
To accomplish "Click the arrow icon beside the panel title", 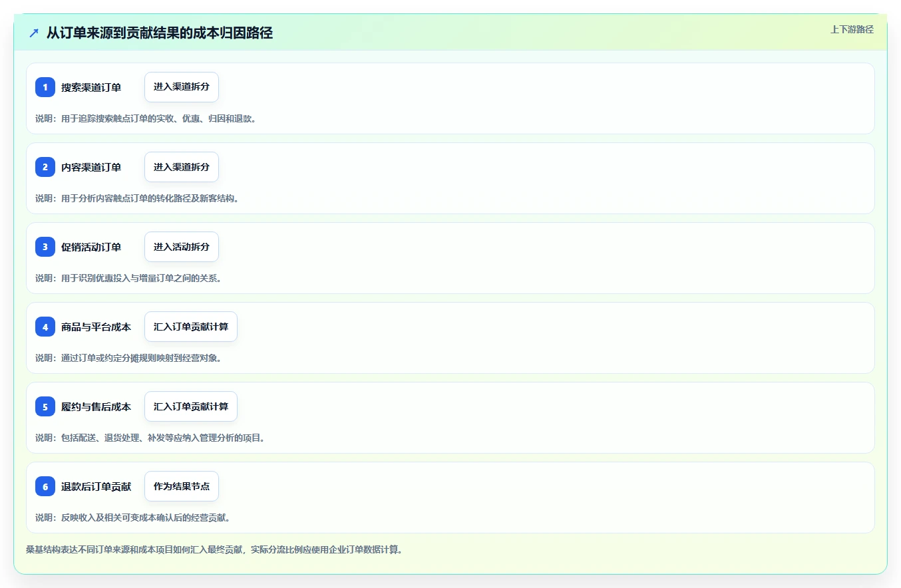I will [34, 33].
